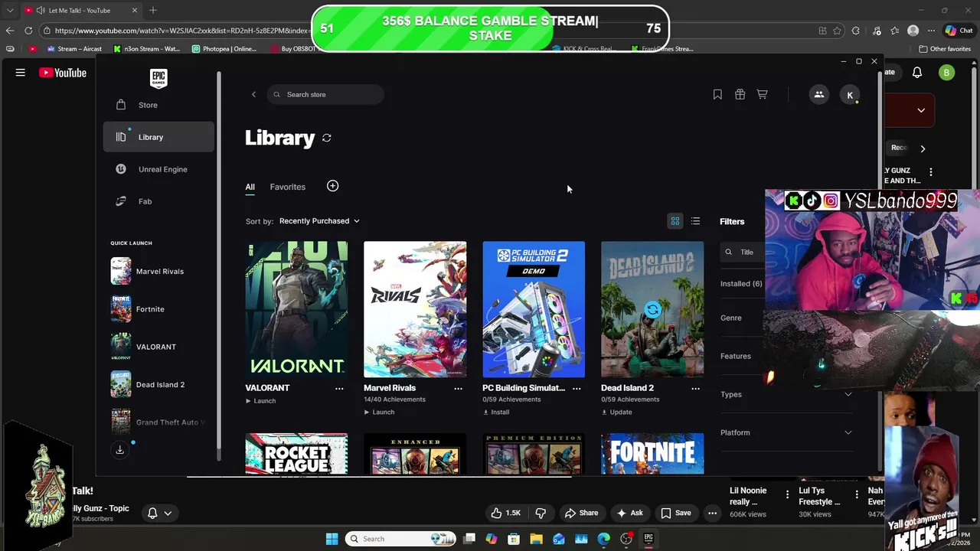Image resolution: width=980 pixels, height=551 pixels.
Task: Open the Downloads icon in sidebar
Action: click(120, 450)
